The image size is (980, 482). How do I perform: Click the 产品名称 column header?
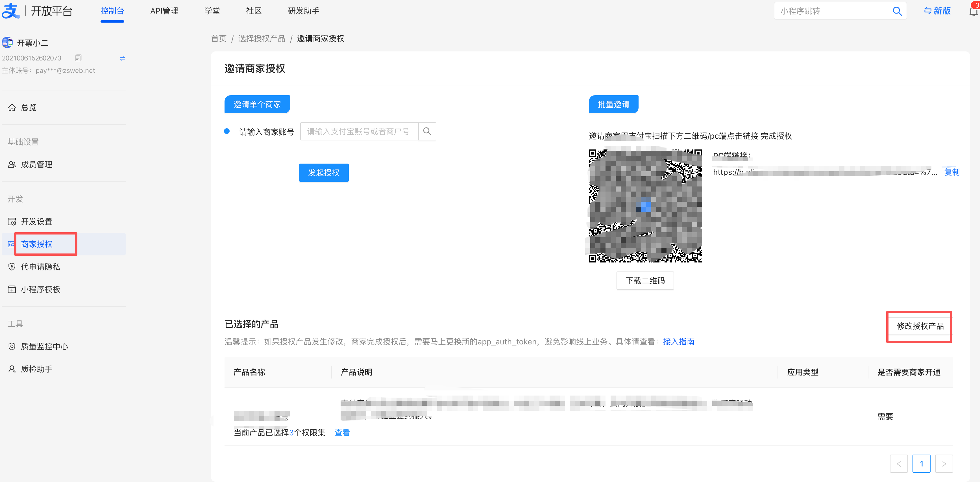[249, 372]
